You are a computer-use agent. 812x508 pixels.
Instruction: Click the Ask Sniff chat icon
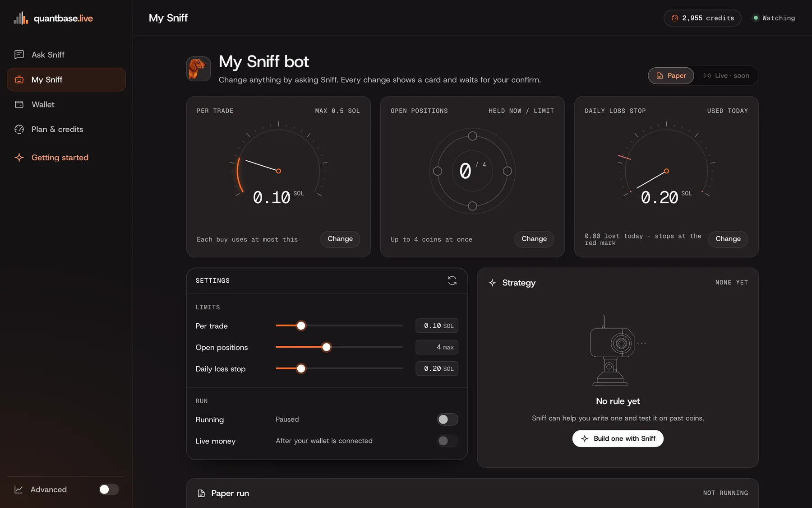pyautogui.click(x=19, y=55)
